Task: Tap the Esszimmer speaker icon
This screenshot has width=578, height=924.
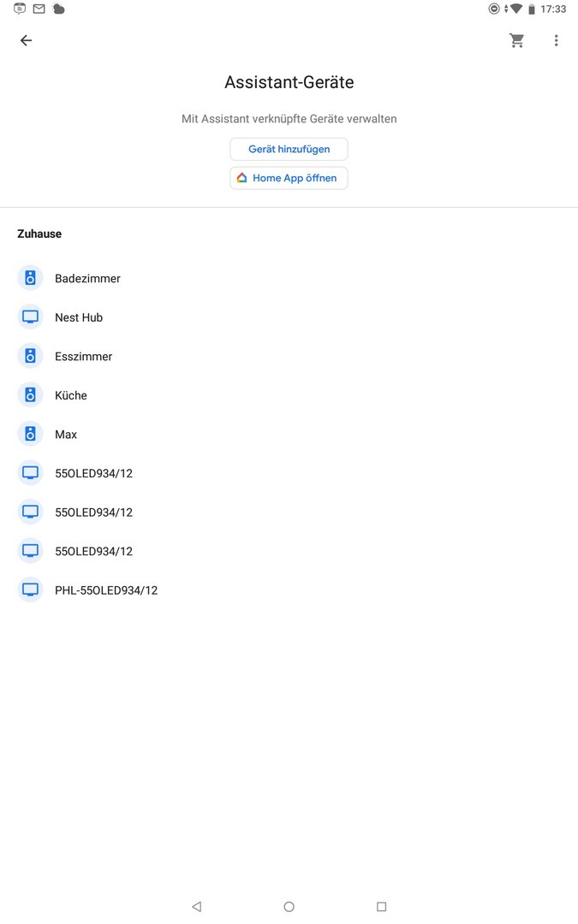Action: pos(30,356)
